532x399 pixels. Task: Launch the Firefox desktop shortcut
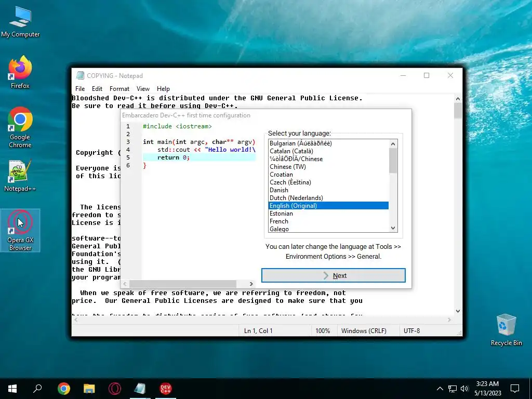[x=20, y=72]
